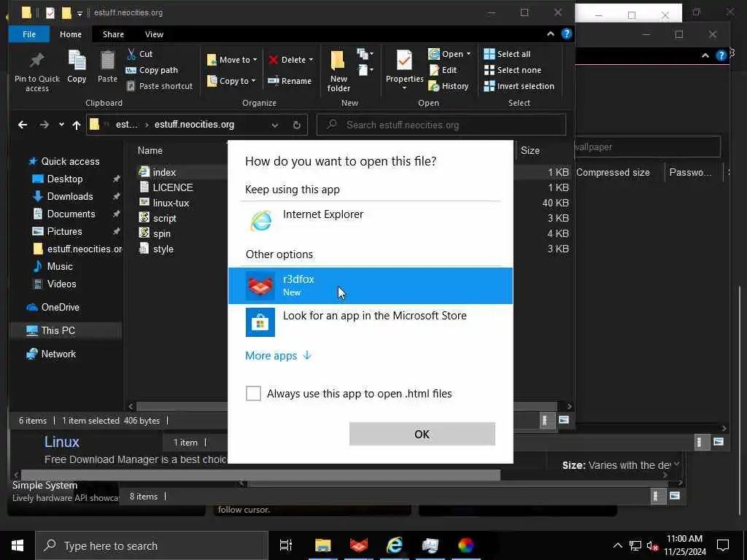This screenshot has height=560, width=747.
Task: Open Videos in the navigation pane
Action: (x=61, y=284)
